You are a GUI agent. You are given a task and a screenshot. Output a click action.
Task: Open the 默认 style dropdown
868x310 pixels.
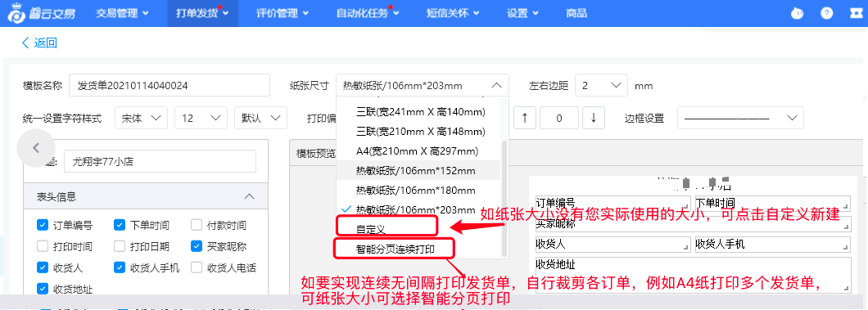click(260, 118)
